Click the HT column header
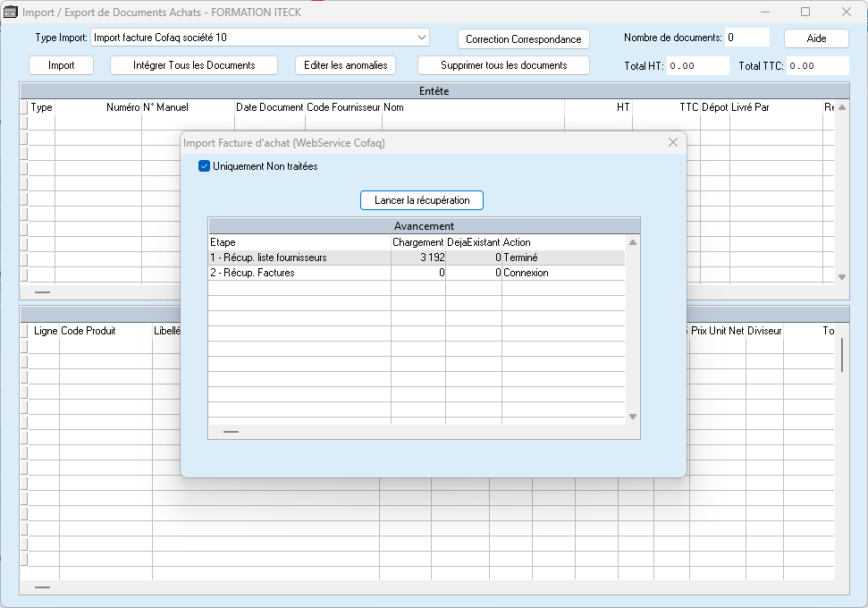Image resolution: width=868 pixels, height=608 pixels. 598,107
